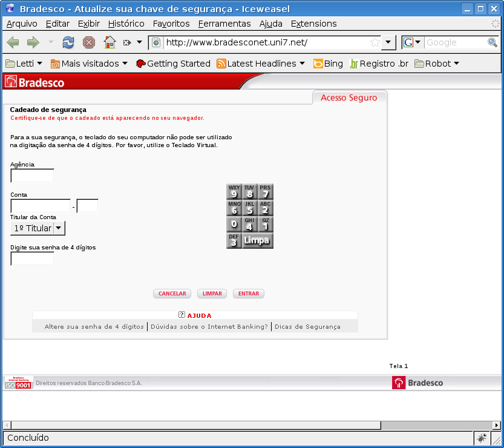
Task: Click the LIMPAR button
Action: [x=212, y=293]
